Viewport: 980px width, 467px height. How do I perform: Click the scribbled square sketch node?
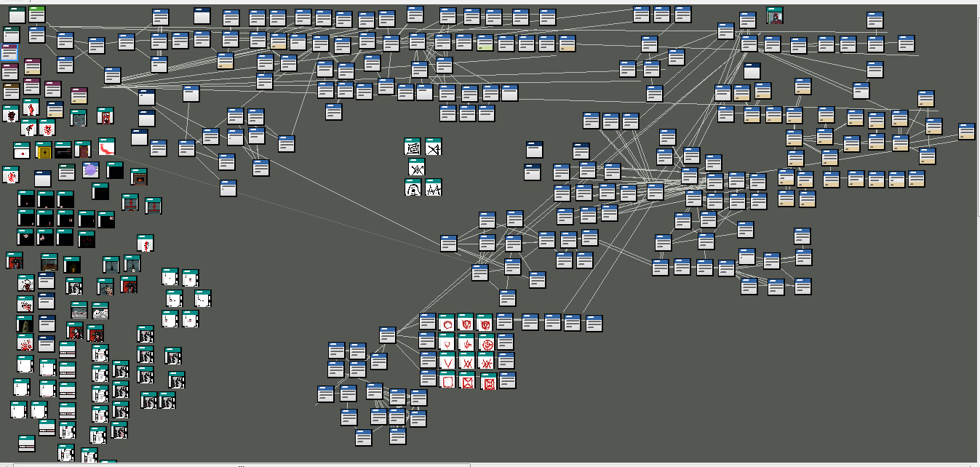coord(412,146)
